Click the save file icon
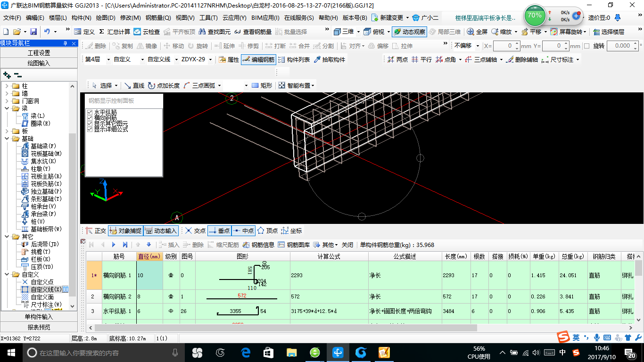The width and height of the screenshot is (644, 362). [x=33, y=32]
